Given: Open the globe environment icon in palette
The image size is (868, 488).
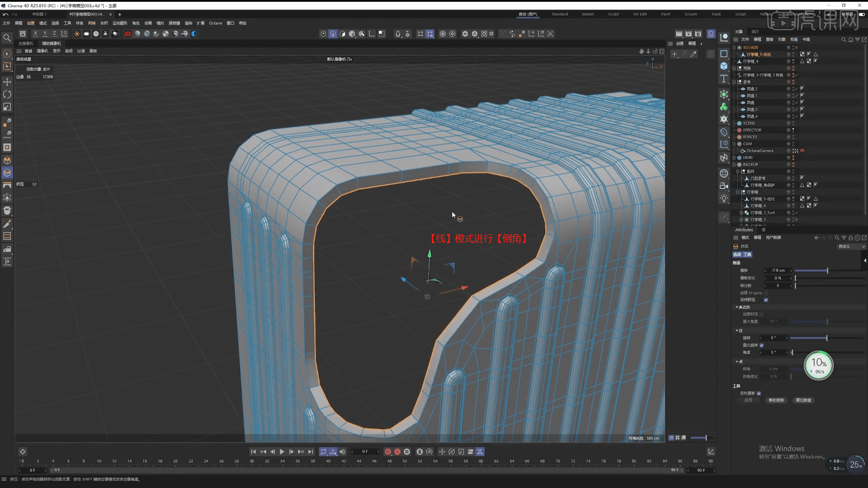Looking at the screenshot, I should pyautogui.click(x=724, y=174).
